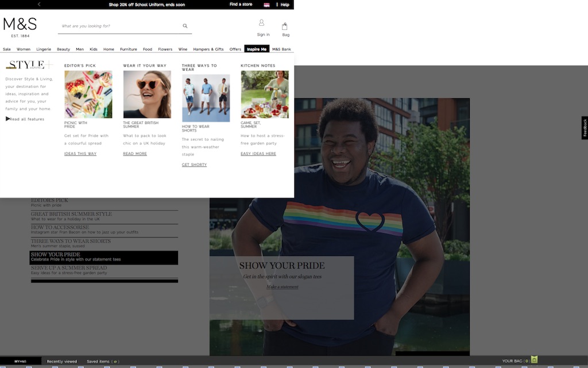Image resolution: width=588 pixels, height=368 pixels.
Task: Open the Beauty menu
Action: [63, 49]
